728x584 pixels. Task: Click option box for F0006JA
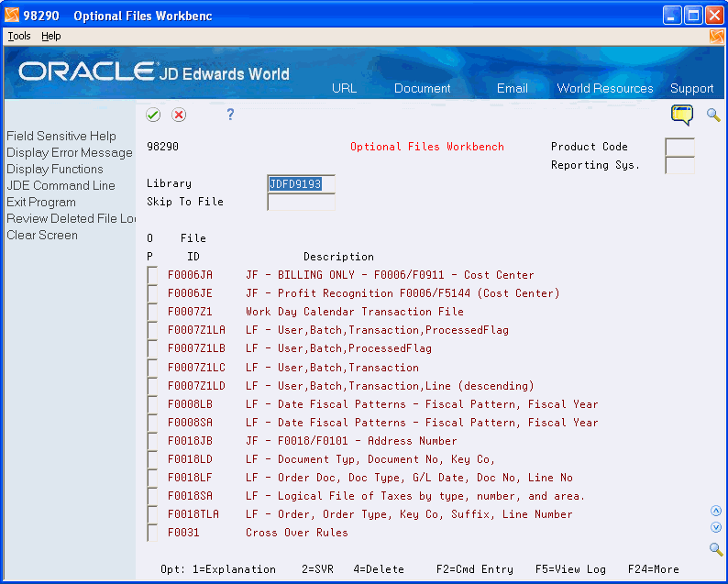(x=152, y=275)
